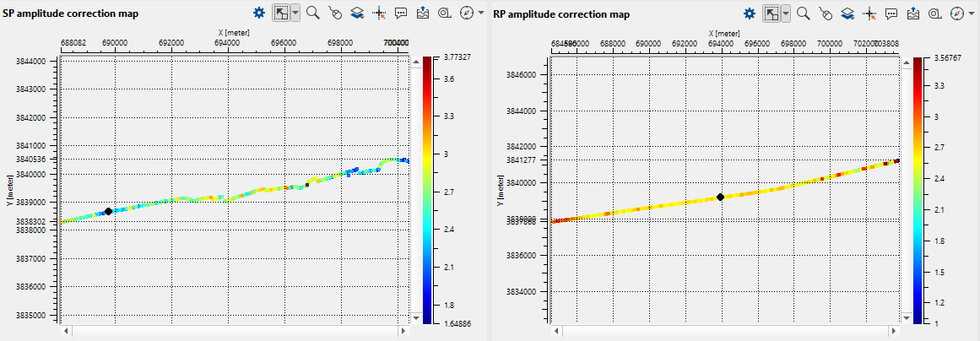
Task: Toggle crosshair cursor tracking in SP map toolbar
Action: click(x=379, y=14)
